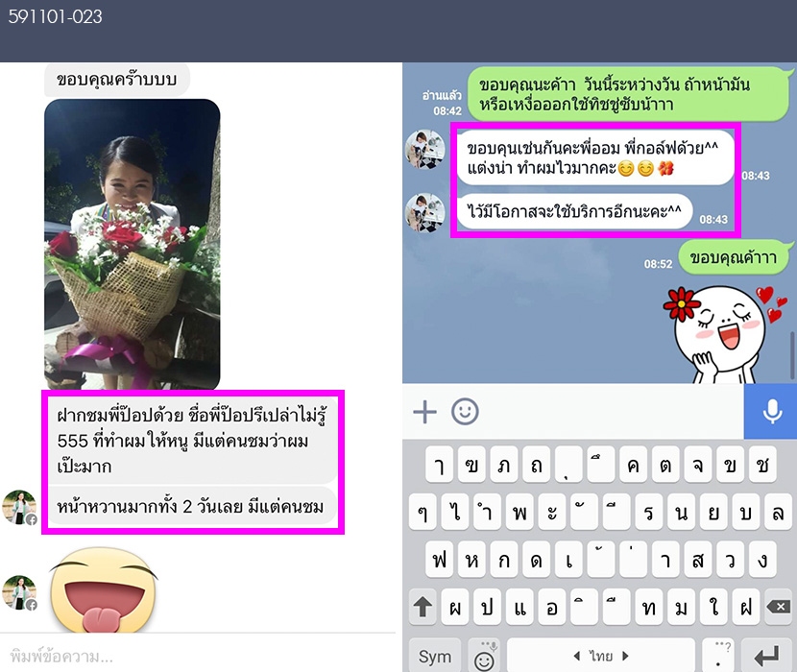797x672 pixels.
Task: Tap the ล key
Action: pyautogui.click(x=778, y=512)
